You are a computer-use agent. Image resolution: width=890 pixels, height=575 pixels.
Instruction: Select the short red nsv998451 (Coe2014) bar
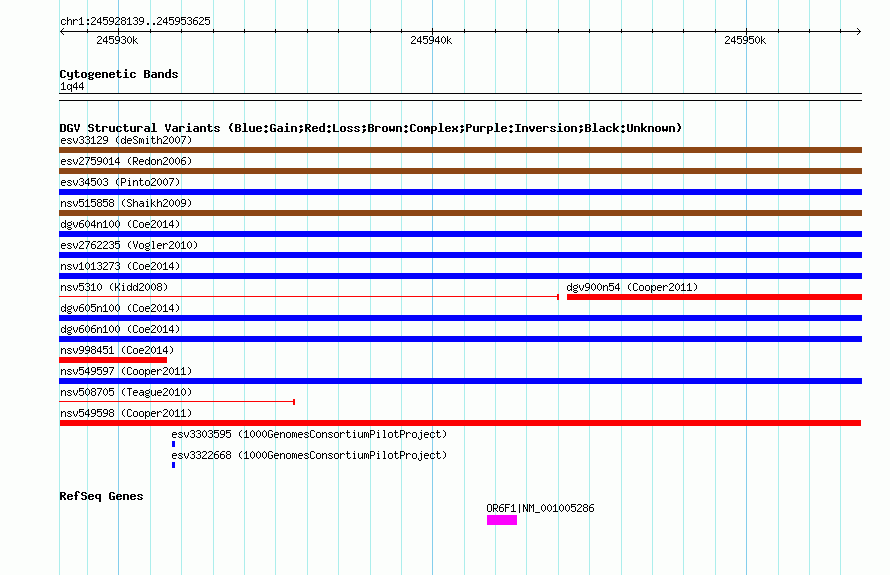(113, 360)
